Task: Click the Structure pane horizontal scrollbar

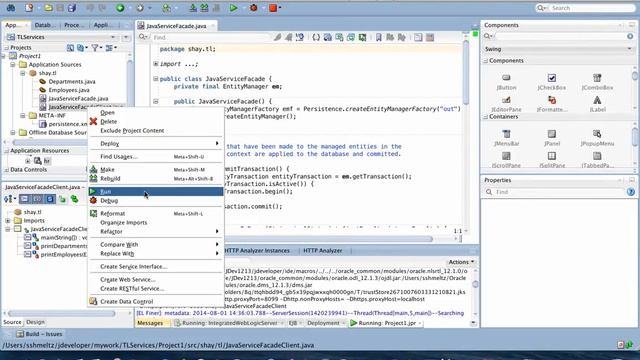Action: coord(61,313)
